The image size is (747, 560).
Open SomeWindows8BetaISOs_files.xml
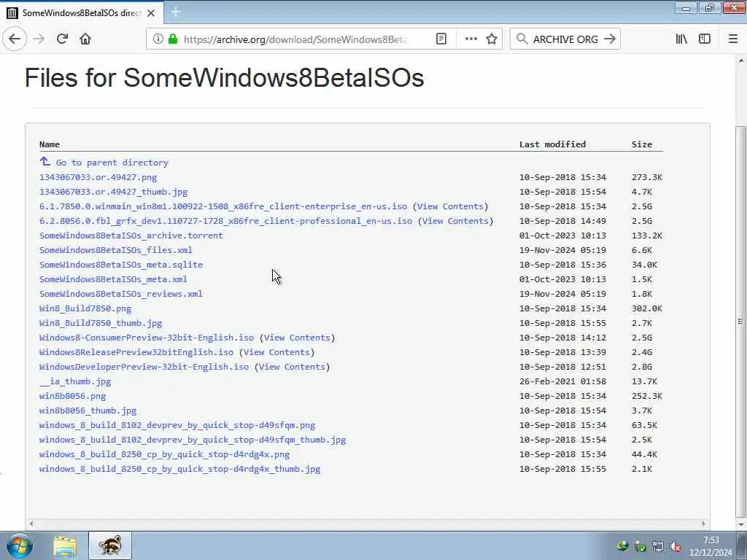116,250
